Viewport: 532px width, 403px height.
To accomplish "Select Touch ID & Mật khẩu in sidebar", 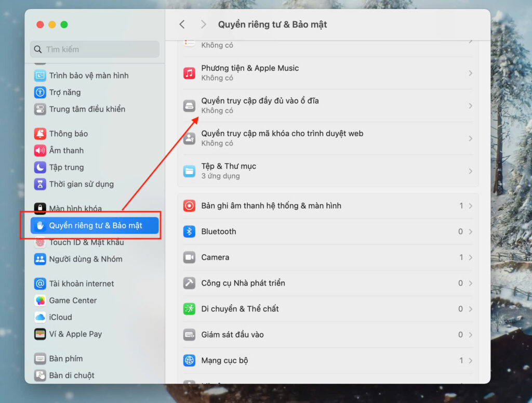I will (x=86, y=242).
